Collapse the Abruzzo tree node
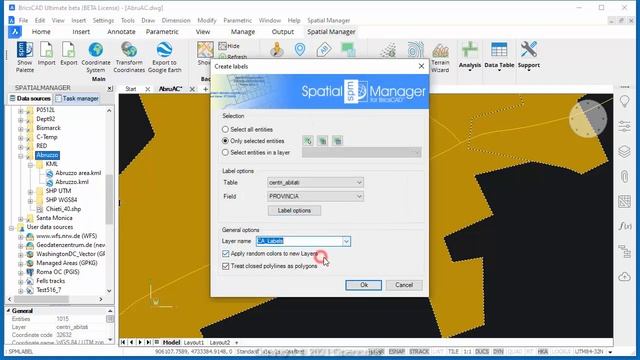 pos(21,156)
